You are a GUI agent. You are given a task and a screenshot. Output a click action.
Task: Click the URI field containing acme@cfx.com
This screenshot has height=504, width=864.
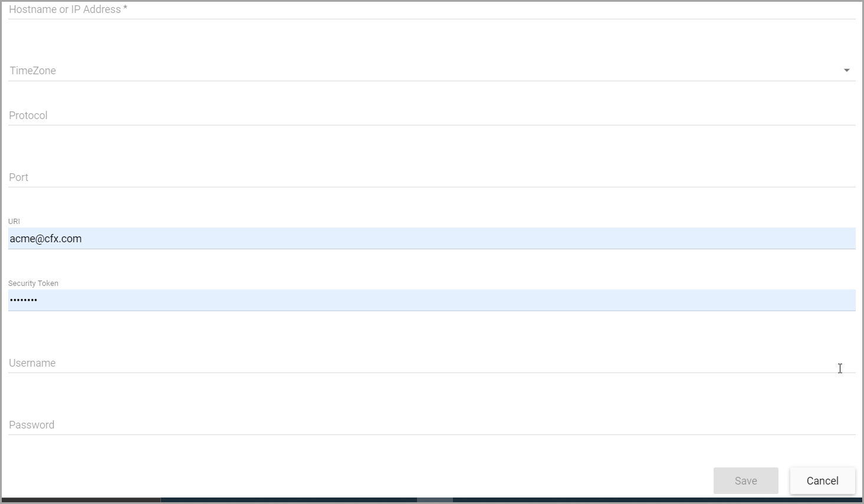[x=432, y=238]
